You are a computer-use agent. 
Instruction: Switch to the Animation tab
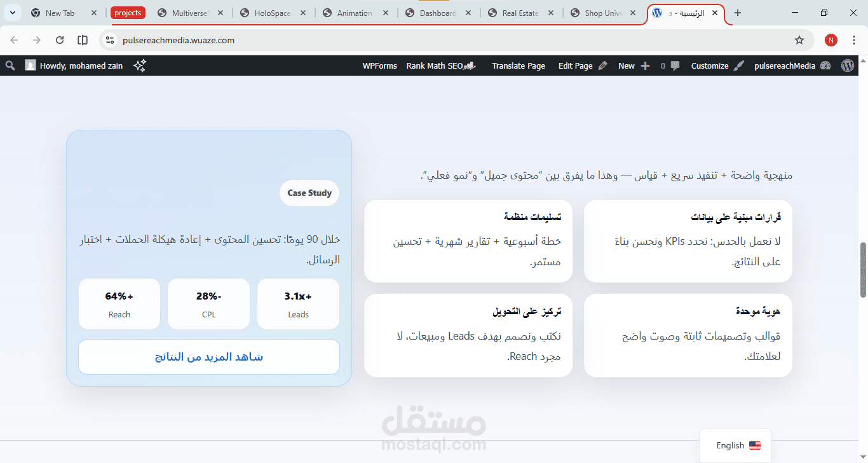[x=355, y=13]
